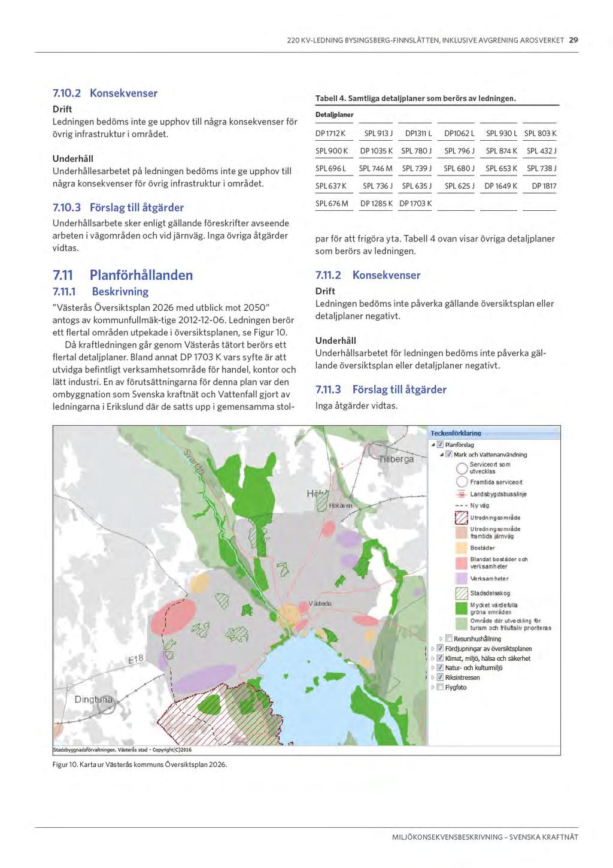Click the Serviceort som utvecklas circle symbol
Screen dimensions: 613x868
pos(462,468)
